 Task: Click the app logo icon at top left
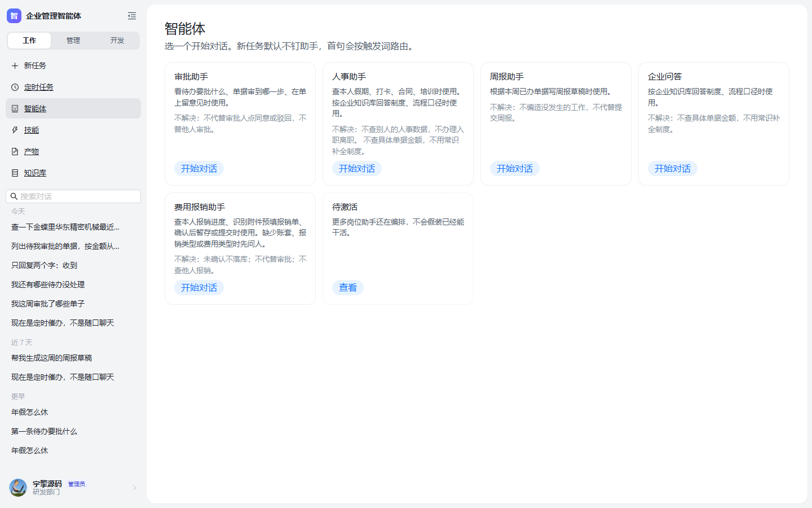[x=14, y=16]
